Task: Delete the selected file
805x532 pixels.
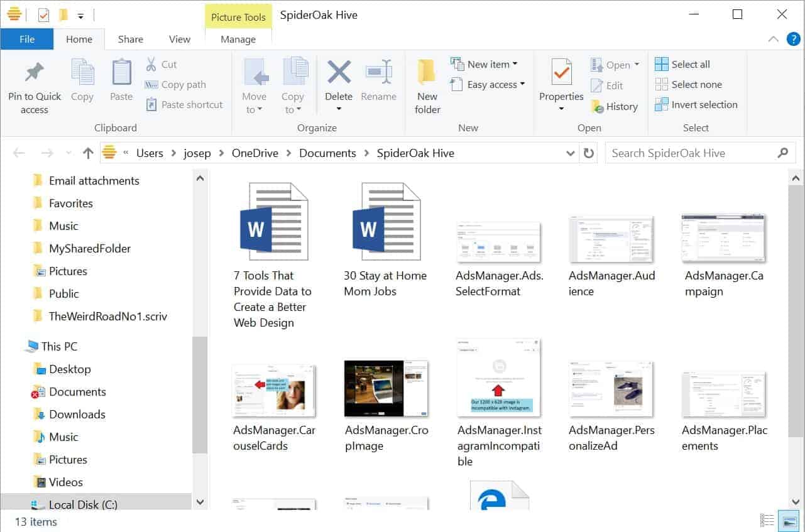Action: click(339, 80)
